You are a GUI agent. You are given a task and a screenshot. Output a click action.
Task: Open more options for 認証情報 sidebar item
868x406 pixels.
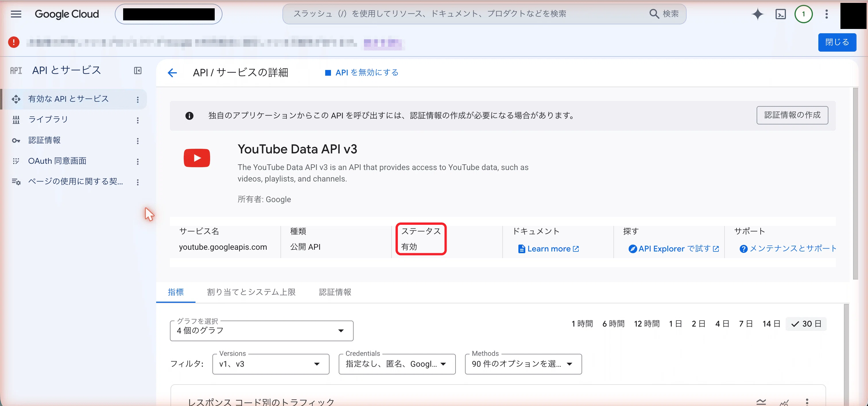[x=137, y=141]
